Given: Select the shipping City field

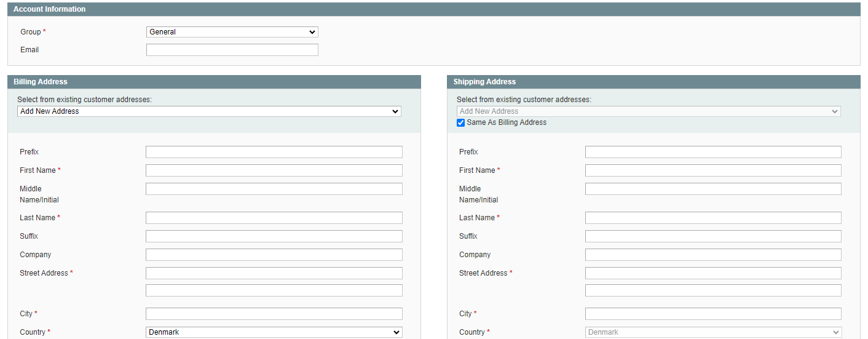Looking at the screenshot, I should coord(713,314).
